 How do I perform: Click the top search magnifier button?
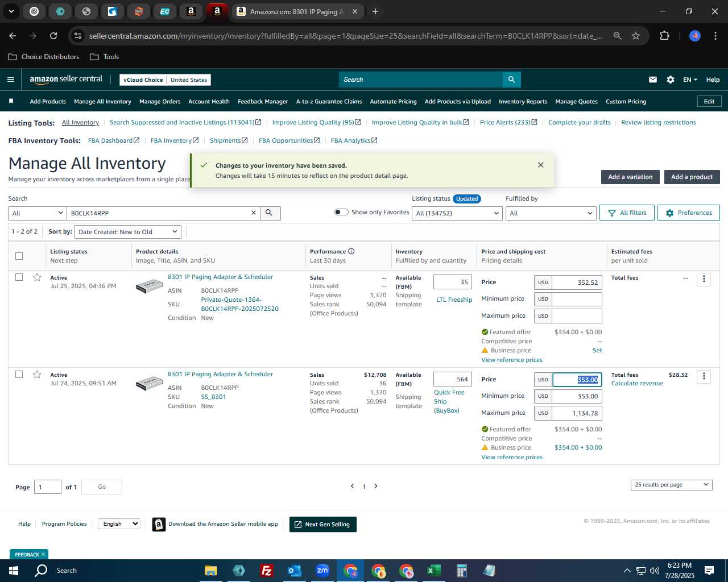coord(511,80)
